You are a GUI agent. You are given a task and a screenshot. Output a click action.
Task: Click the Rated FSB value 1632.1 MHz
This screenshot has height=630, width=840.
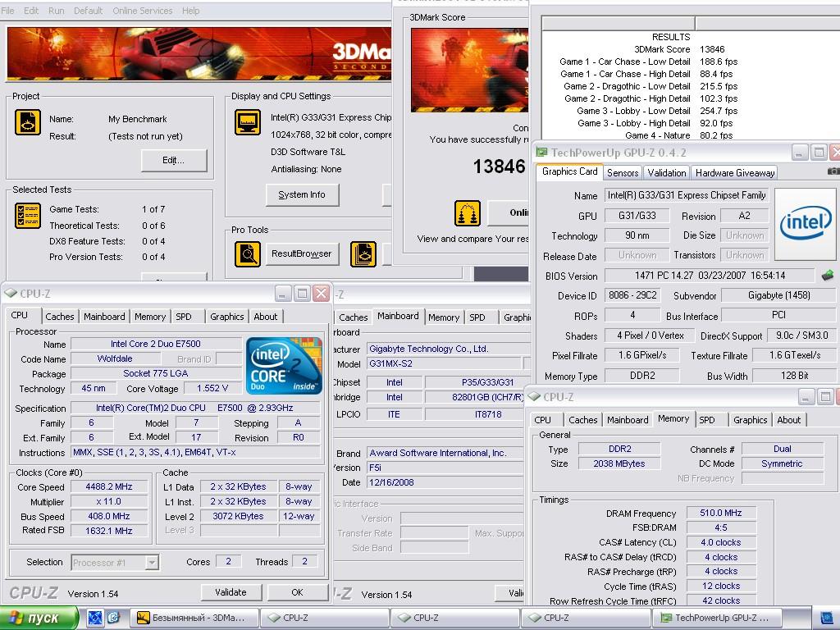[109, 531]
